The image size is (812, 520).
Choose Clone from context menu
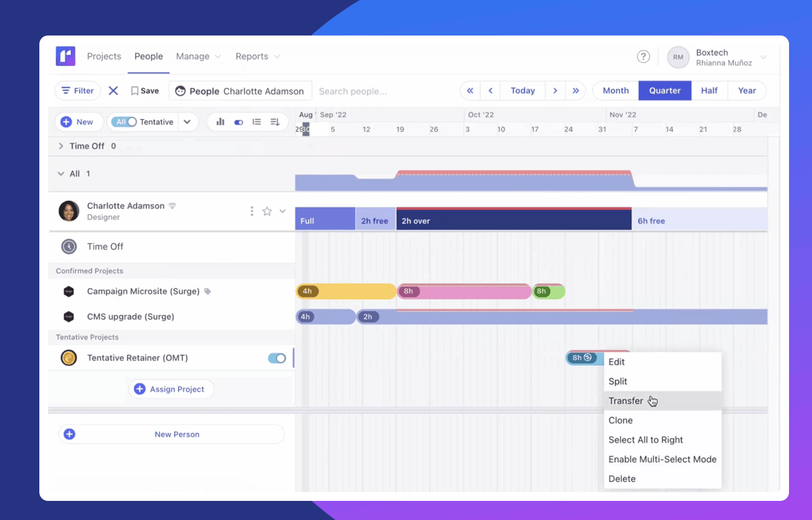(x=663, y=420)
